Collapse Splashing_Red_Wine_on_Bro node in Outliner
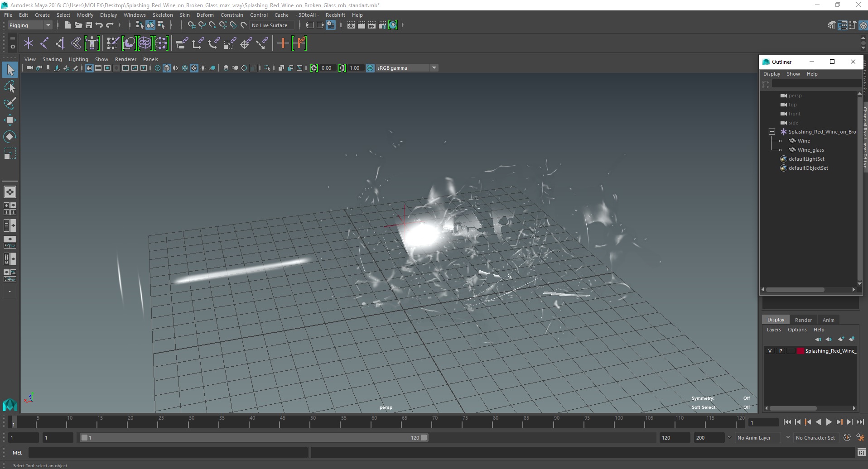Viewport: 868px width, 469px height. pyautogui.click(x=772, y=132)
